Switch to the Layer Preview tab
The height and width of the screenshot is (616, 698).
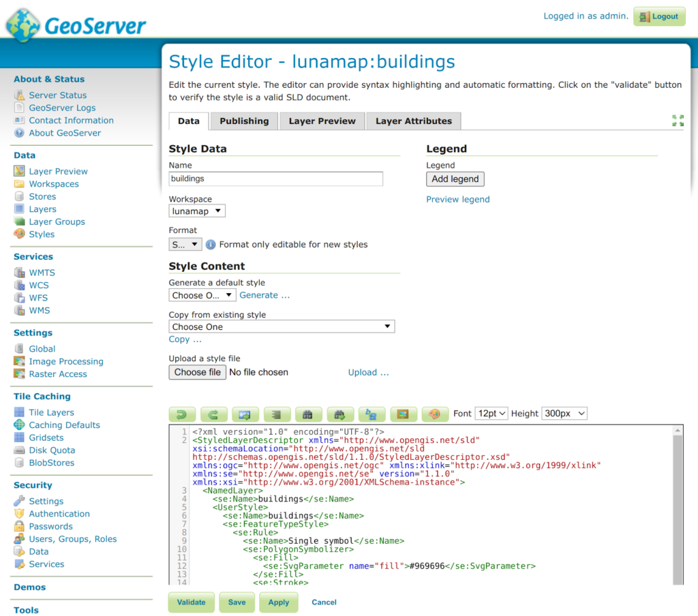(x=322, y=121)
